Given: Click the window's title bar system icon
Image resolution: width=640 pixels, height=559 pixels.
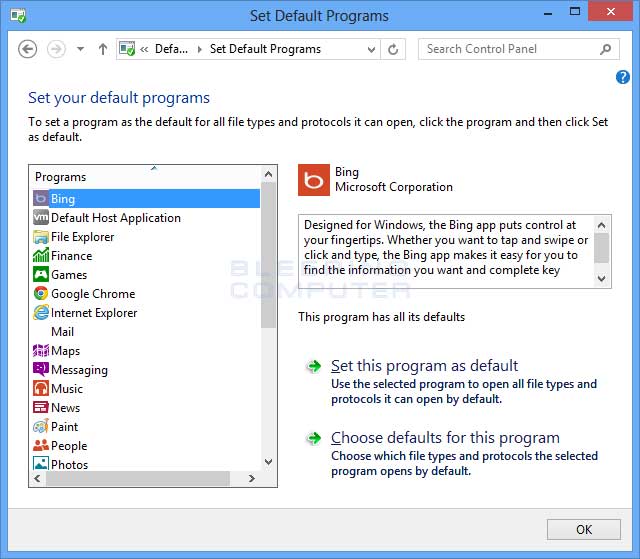Looking at the screenshot, I should click(x=18, y=16).
